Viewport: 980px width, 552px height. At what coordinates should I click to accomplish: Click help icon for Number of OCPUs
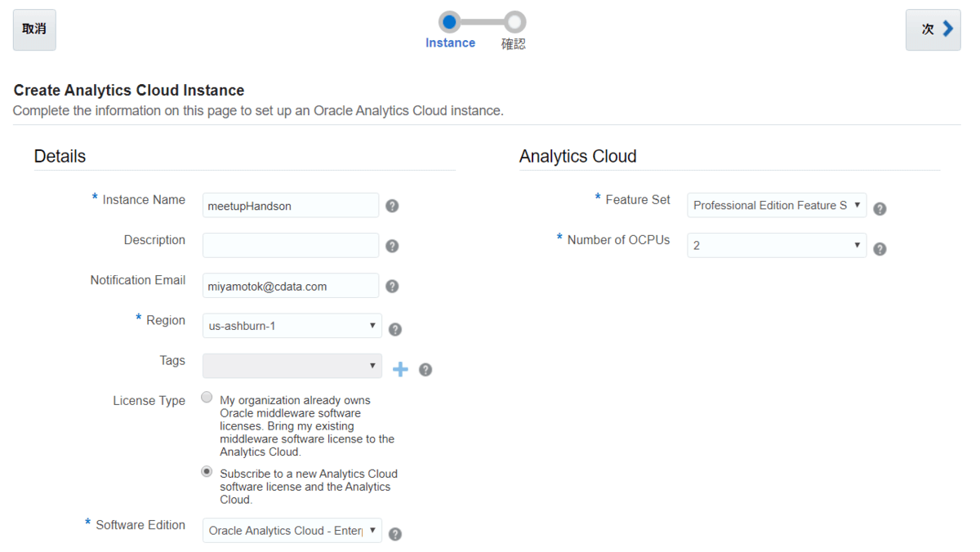click(880, 249)
